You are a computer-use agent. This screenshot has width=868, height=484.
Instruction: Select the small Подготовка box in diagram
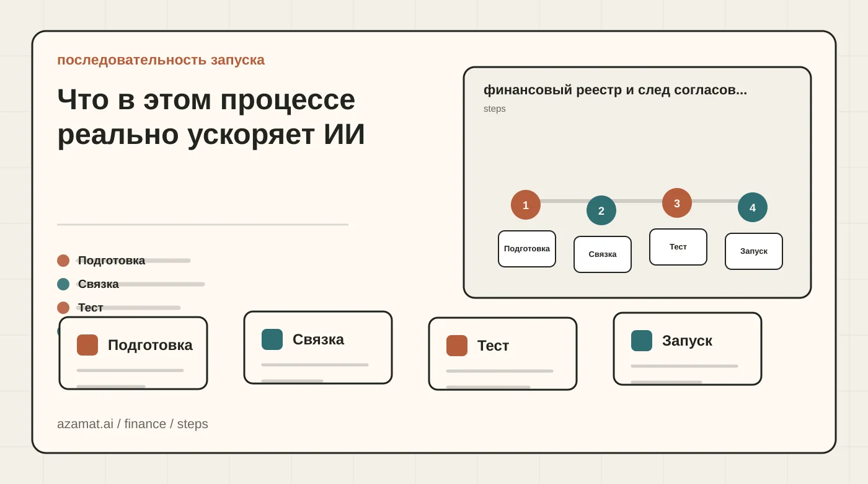coord(527,249)
